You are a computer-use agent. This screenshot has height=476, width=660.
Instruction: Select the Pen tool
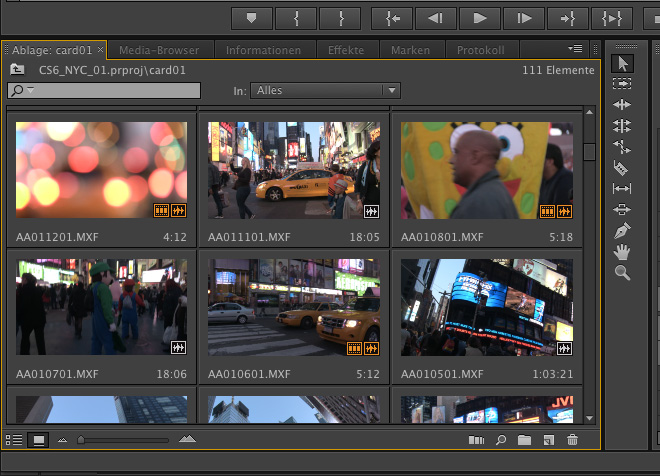pyautogui.click(x=622, y=230)
